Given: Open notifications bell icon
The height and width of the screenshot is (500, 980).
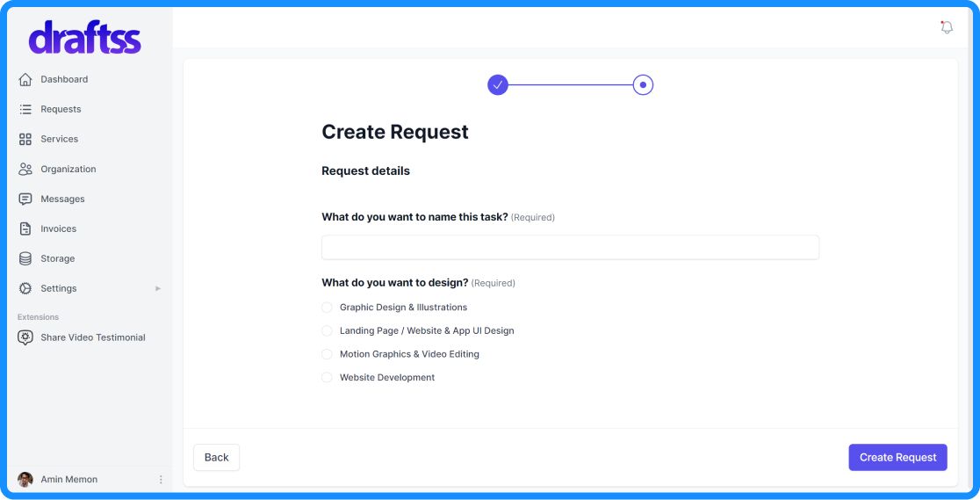Looking at the screenshot, I should click(946, 27).
